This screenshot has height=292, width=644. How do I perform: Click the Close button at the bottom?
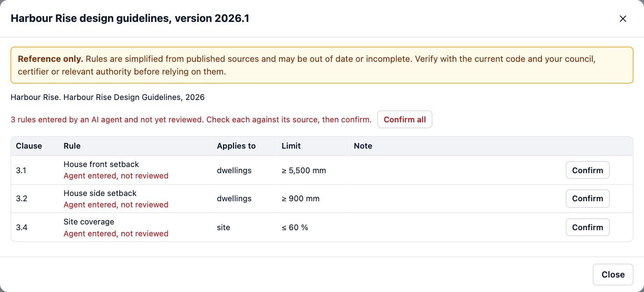click(613, 275)
